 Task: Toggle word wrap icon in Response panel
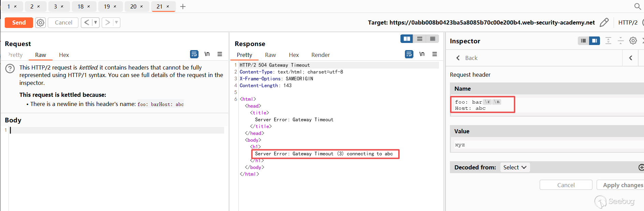[x=409, y=54]
